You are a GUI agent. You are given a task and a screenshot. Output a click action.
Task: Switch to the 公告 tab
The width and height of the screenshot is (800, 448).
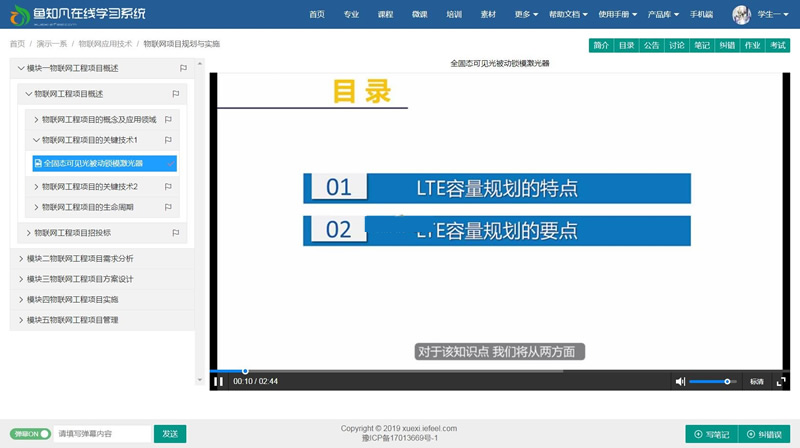[652, 45]
